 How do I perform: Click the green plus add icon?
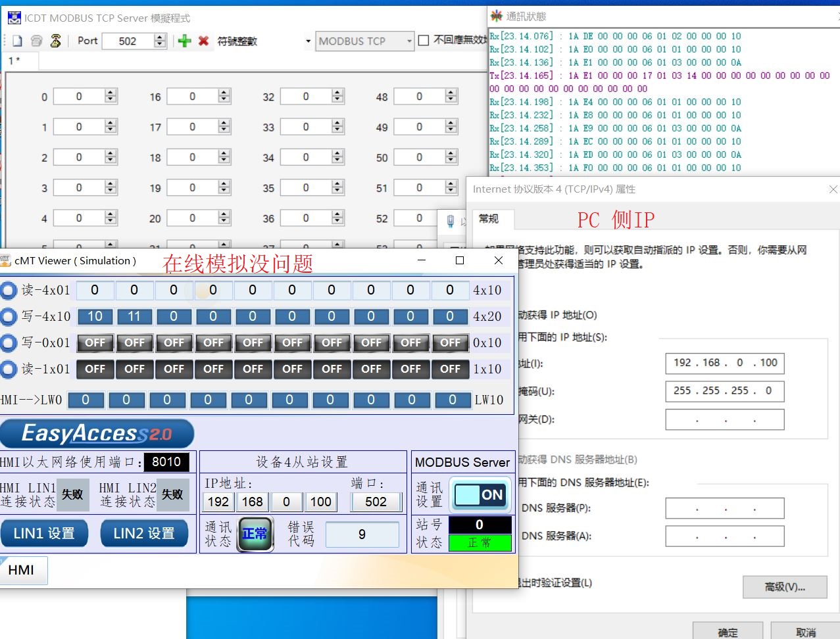[185, 41]
